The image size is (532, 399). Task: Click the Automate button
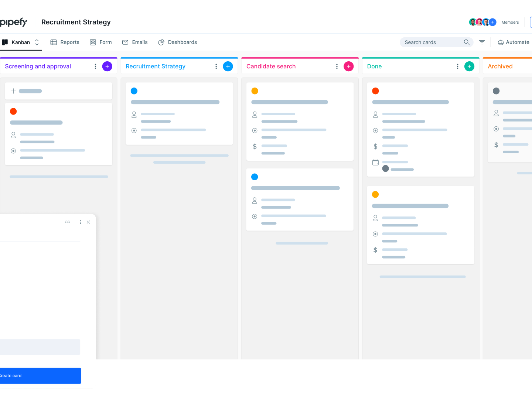[x=513, y=42]
